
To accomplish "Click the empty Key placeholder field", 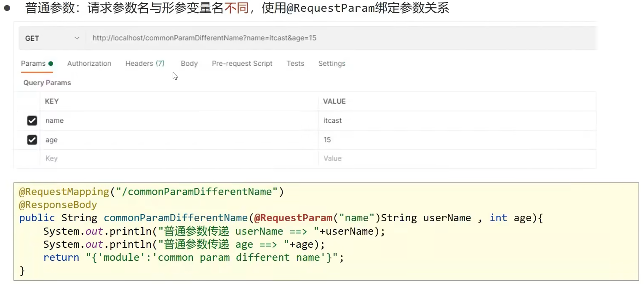I will pos(179,158).
